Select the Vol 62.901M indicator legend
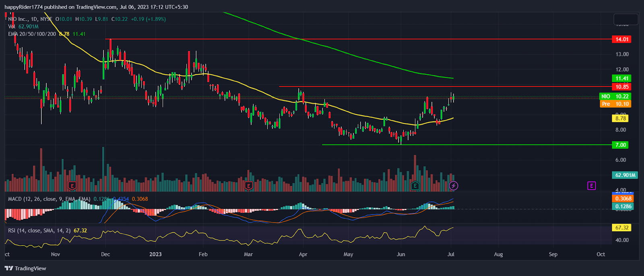This screenshot has width=644, height=276. click(x=23, y=27)
